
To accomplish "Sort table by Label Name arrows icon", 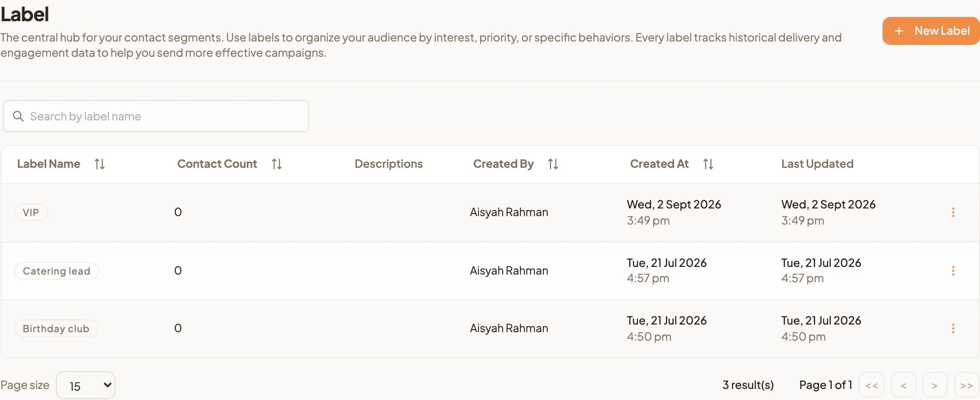I will [100, 164].
